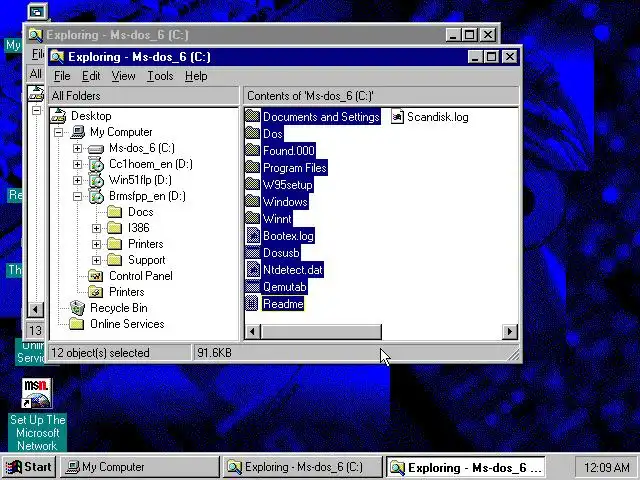This screenshot has width=640, height=480.
Task: Click the W95setup folder icon
Action: (253, 184)
